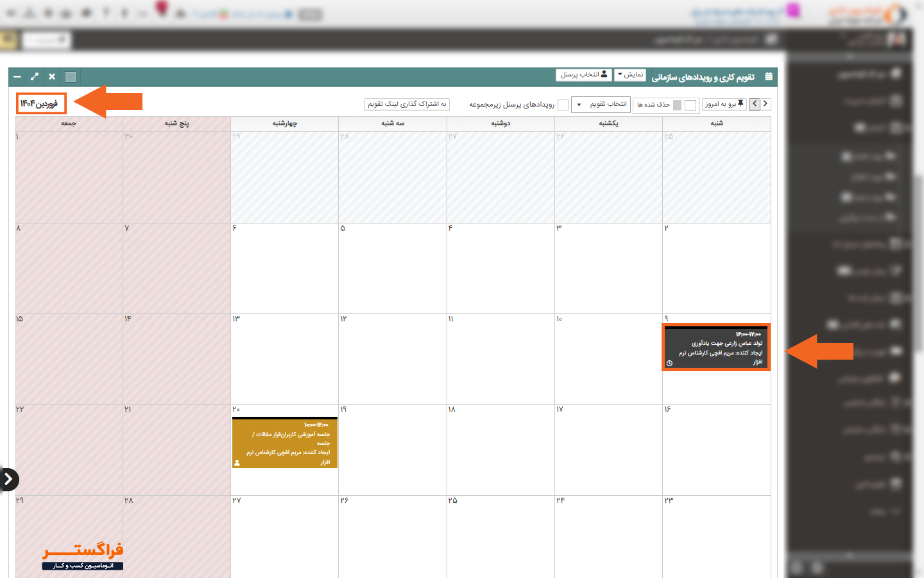Open the dark birthday reminder event on day 9
Image resolution: width=924 pixels, height=578 pixels.
click(715, 347)
